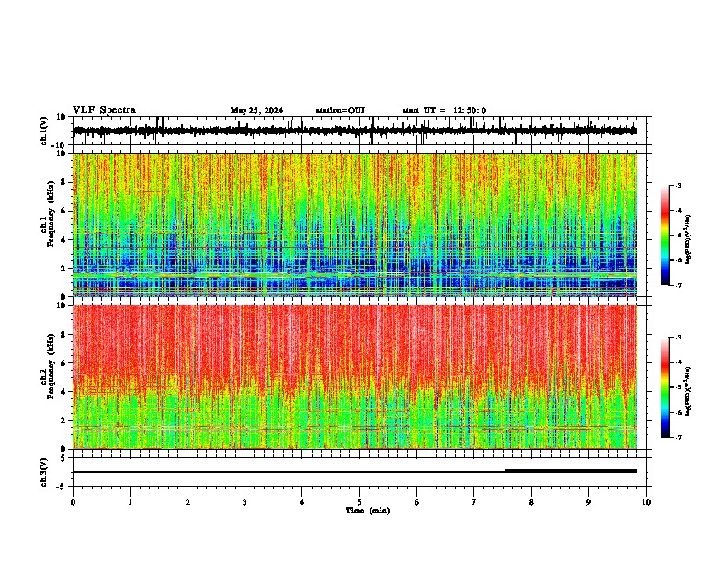Click the date text "May 25, 2024"

click(256, 110)
